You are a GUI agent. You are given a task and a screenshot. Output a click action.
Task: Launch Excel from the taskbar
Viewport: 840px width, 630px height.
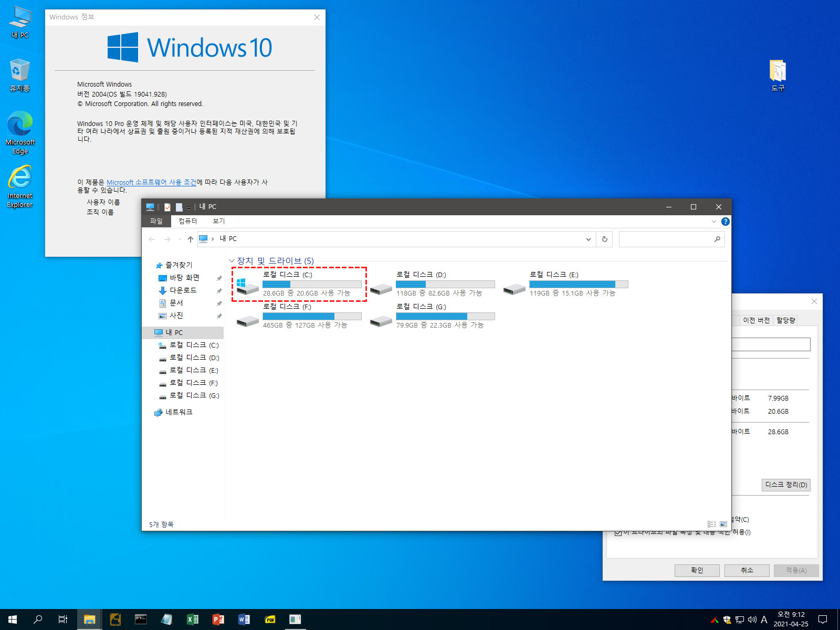click(x=193, y=619)
